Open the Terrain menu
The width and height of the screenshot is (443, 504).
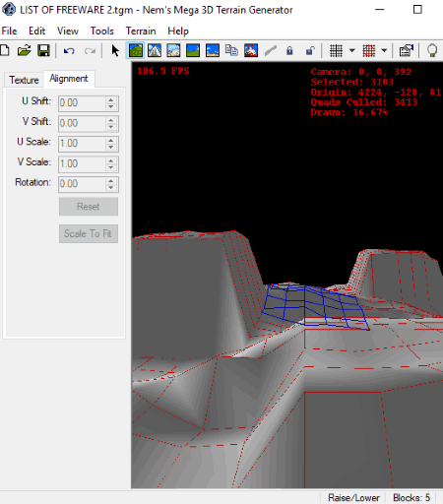[141, 31]
